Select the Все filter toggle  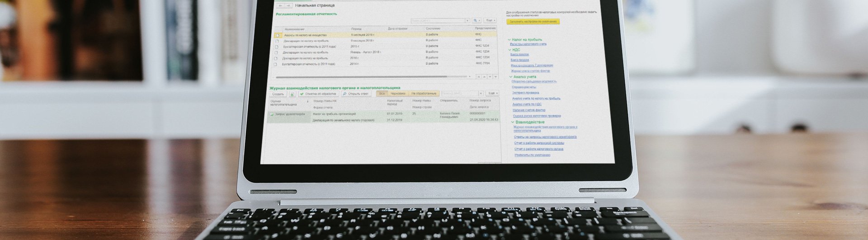[x=382, y=94]
